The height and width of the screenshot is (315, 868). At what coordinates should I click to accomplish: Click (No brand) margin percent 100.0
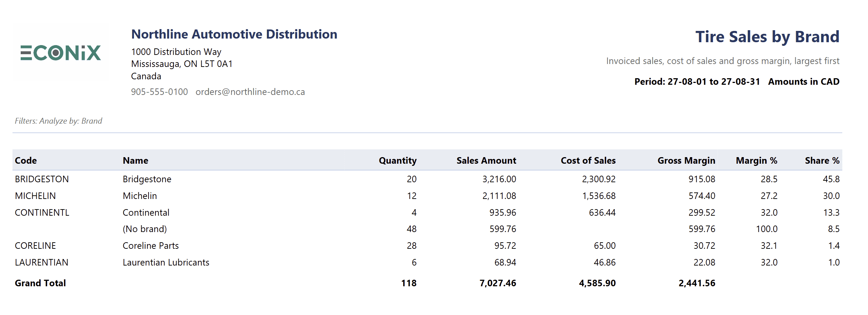click(767, 229)
